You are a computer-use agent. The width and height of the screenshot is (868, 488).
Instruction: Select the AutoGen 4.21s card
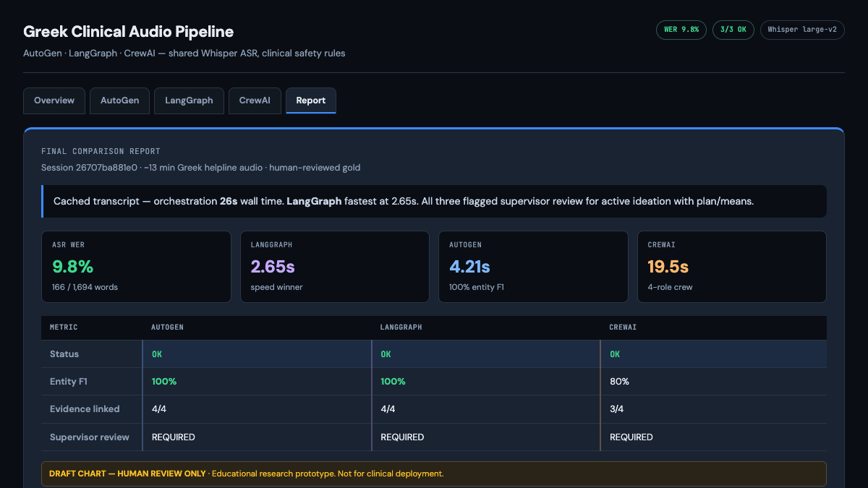tap(533, 267)
